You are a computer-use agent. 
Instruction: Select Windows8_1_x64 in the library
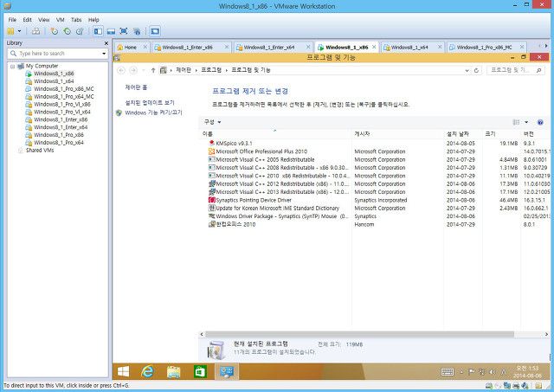tap(54, 81)
